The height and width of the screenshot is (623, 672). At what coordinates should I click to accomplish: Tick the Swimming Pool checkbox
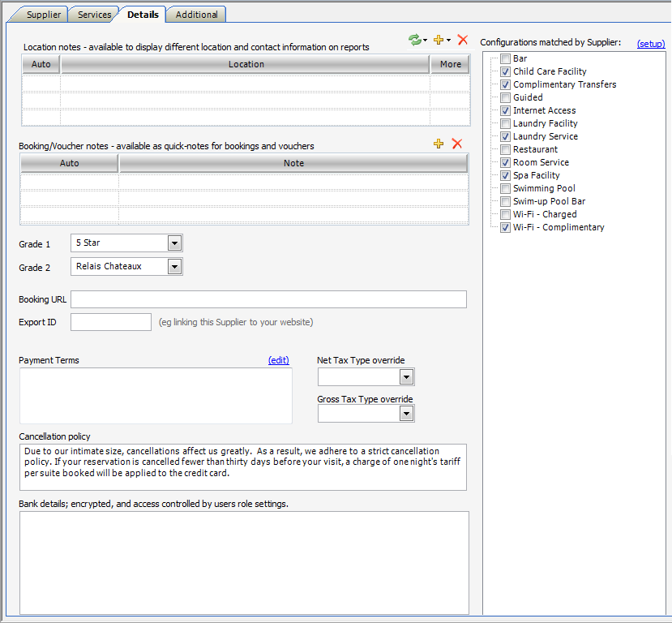pyautogui.click(x=506, y=188)
